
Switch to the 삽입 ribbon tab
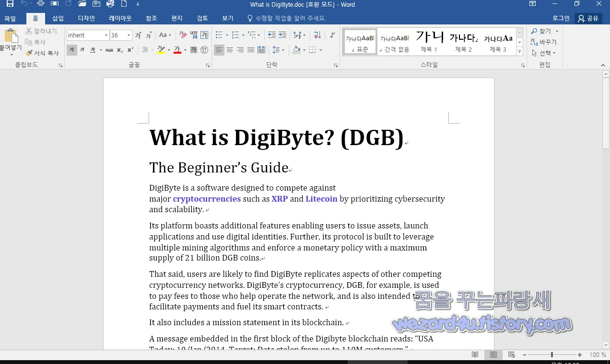58,18
